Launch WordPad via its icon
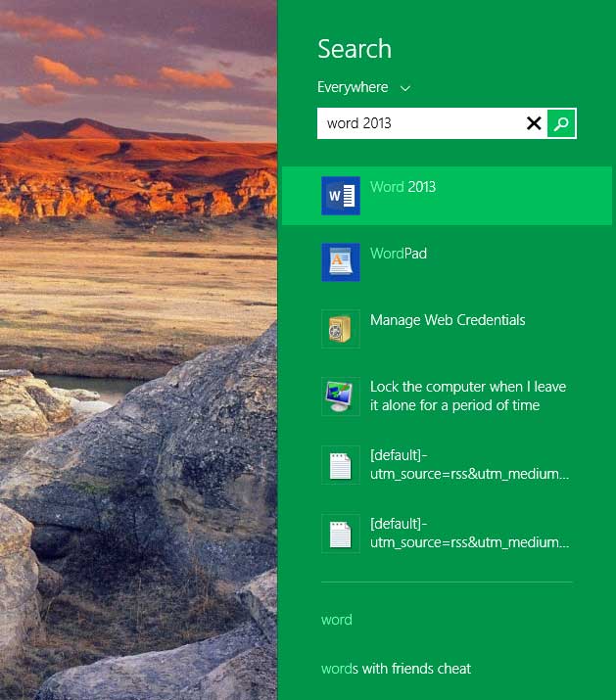Image resolution: width=616 pixels, height=700 pixels. [x=341, y=262]
